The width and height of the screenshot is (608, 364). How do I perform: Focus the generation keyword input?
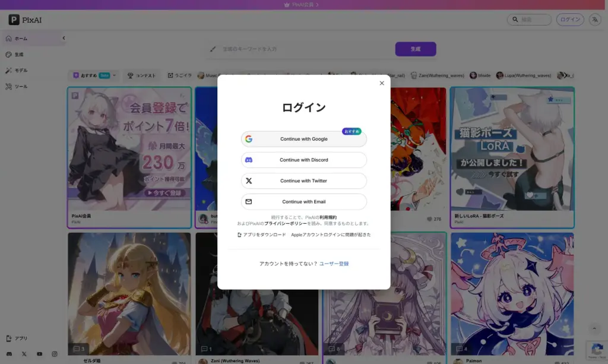[306, 49]
